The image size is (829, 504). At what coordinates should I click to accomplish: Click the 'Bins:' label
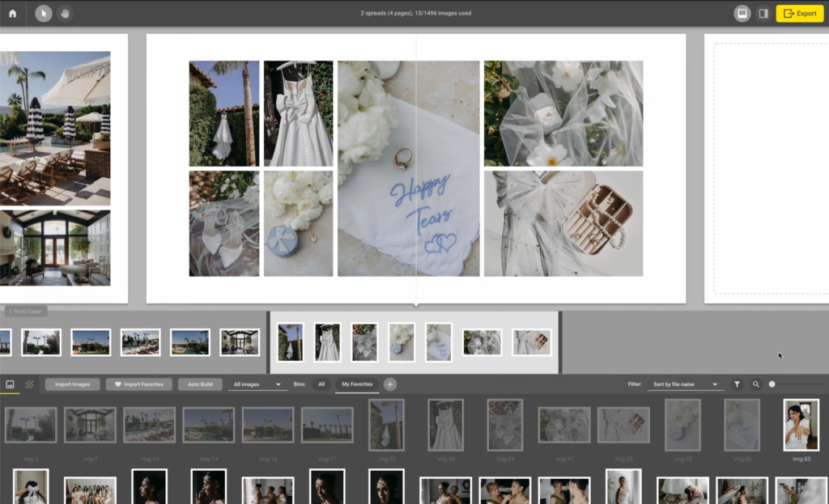(x=300, y=384)
